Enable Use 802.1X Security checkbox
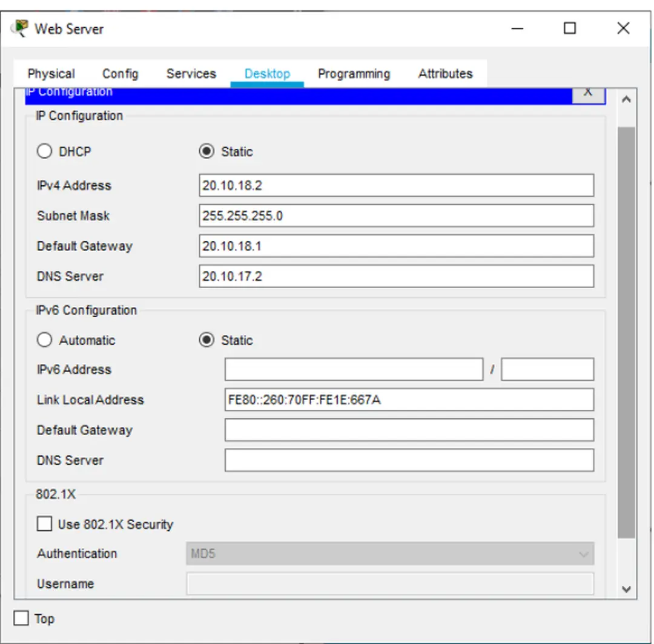Screen dimensions: 654x644 point(45,524)
